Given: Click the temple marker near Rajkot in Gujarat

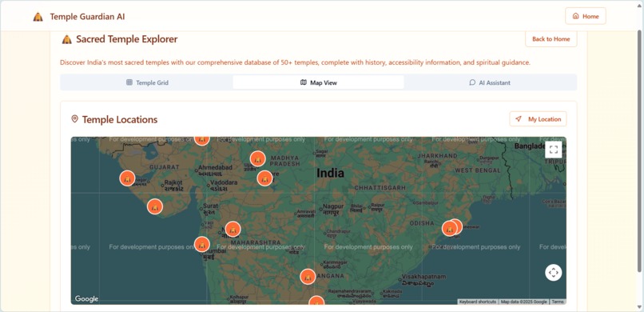Looking at the screenshot, I should [127, 178].
